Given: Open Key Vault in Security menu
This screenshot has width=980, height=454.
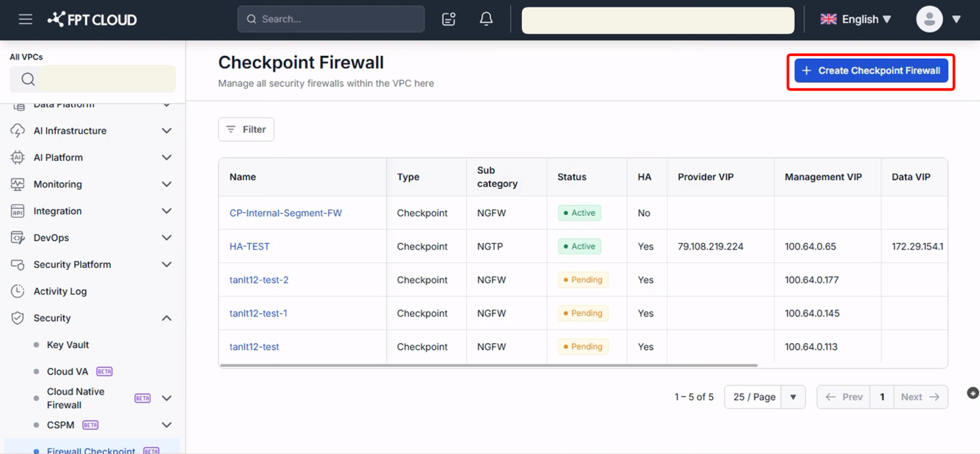Looking at the screenshot, I should [68, 344].
